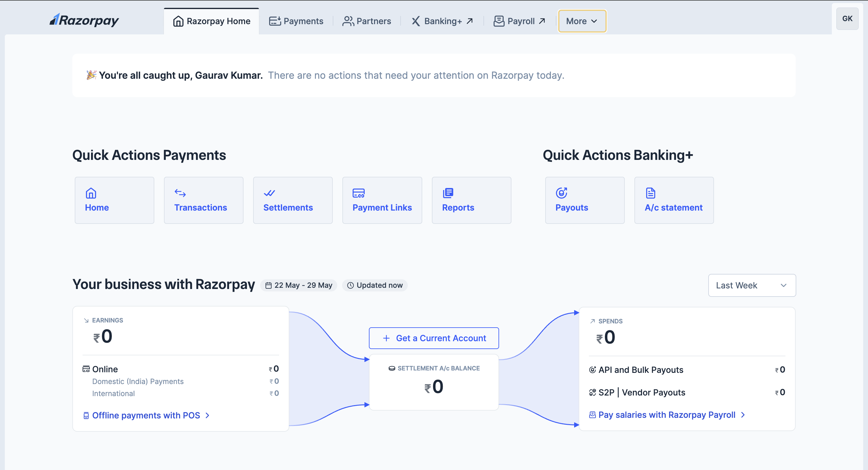Click the 'You're all caught up' message
Screen dimensions: 868x470
325,75
